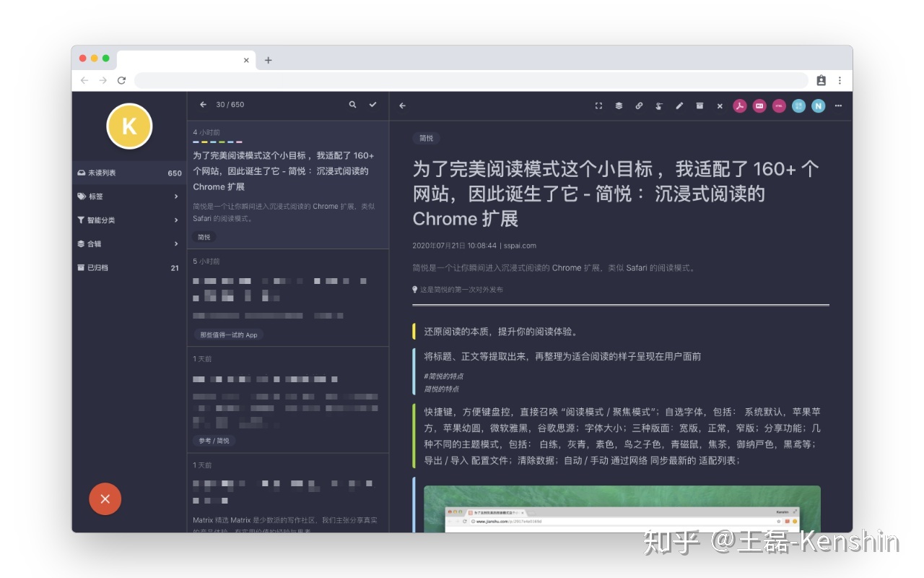This screenshot has width=924, height=578.
Task: Click the color dashes under 4 小时前
Action: coord(217,142)
